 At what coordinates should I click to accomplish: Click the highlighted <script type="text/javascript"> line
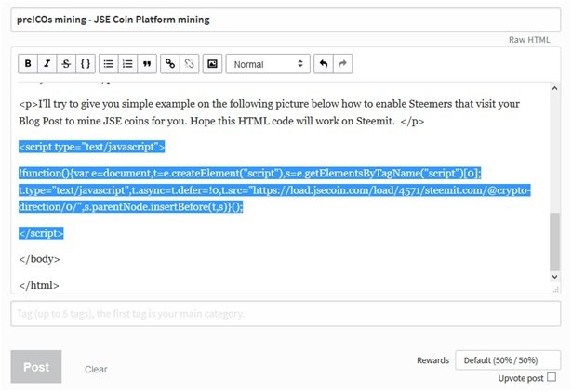point(91,147)
